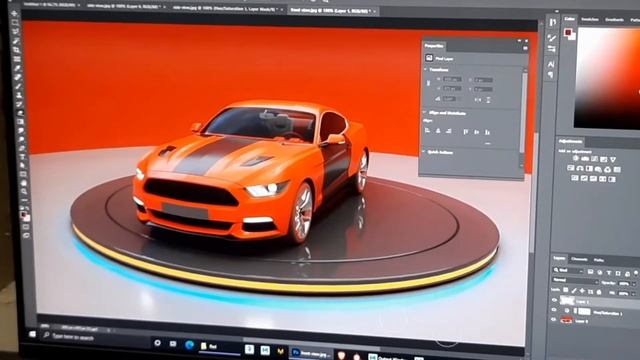Screen dimensions: 640x360
Task: Pick a shade in the color field
Action: [x=607, y=78]
